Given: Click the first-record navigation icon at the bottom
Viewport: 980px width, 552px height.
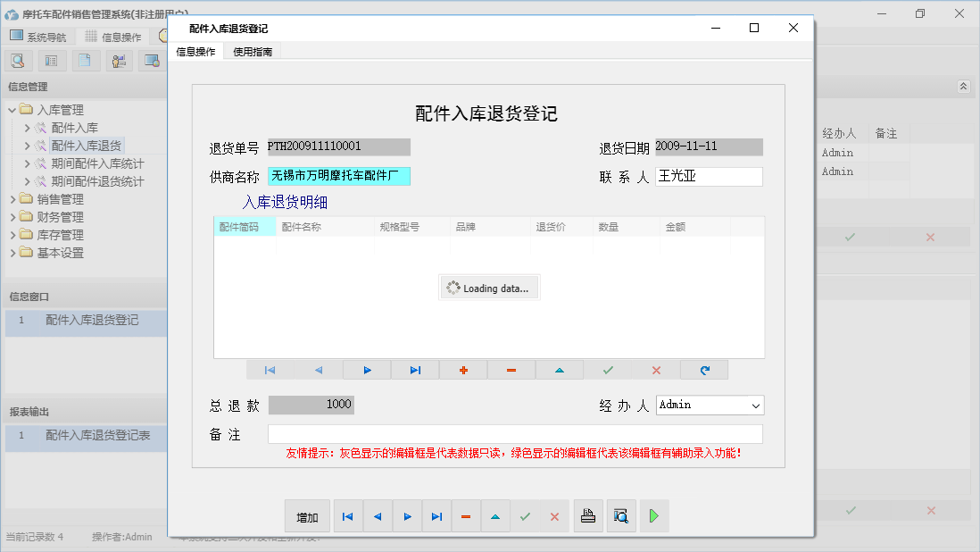Looking at the screenshot, I should coord(347,515).
